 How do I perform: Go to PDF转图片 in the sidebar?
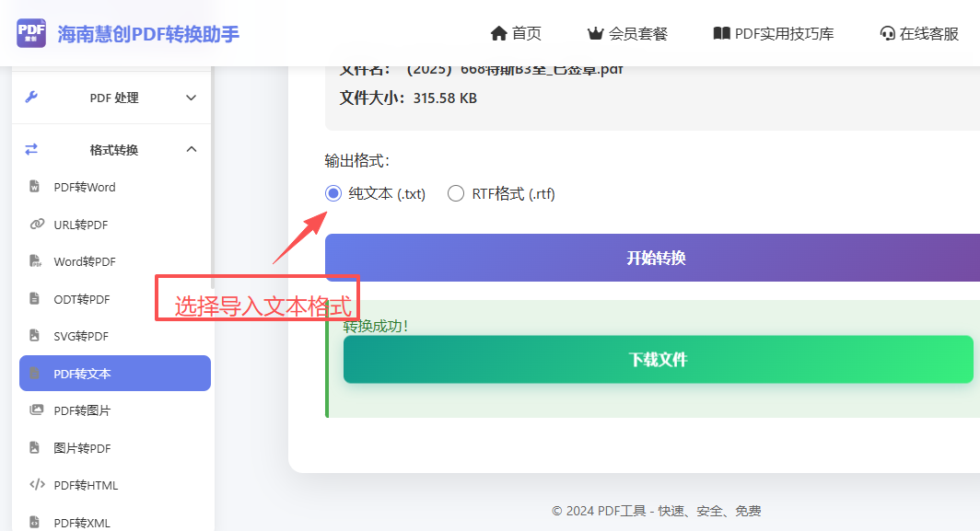115,410
